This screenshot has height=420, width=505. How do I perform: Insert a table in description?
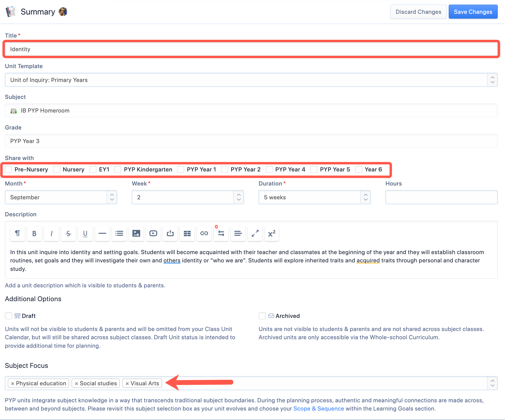(187, 234)
